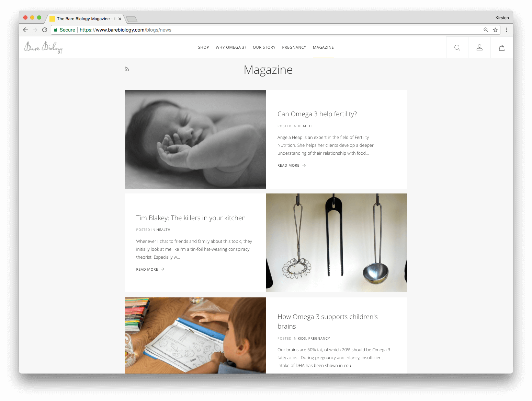This screenshot has width=532, height=401.
Task: Go to the Our Story page
Action: [264, 47]
